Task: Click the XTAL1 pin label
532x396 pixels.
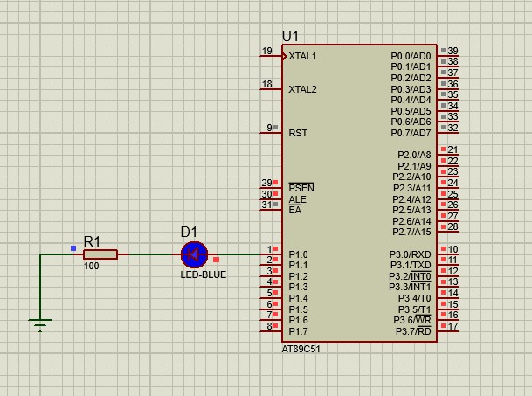Action: 302,56
